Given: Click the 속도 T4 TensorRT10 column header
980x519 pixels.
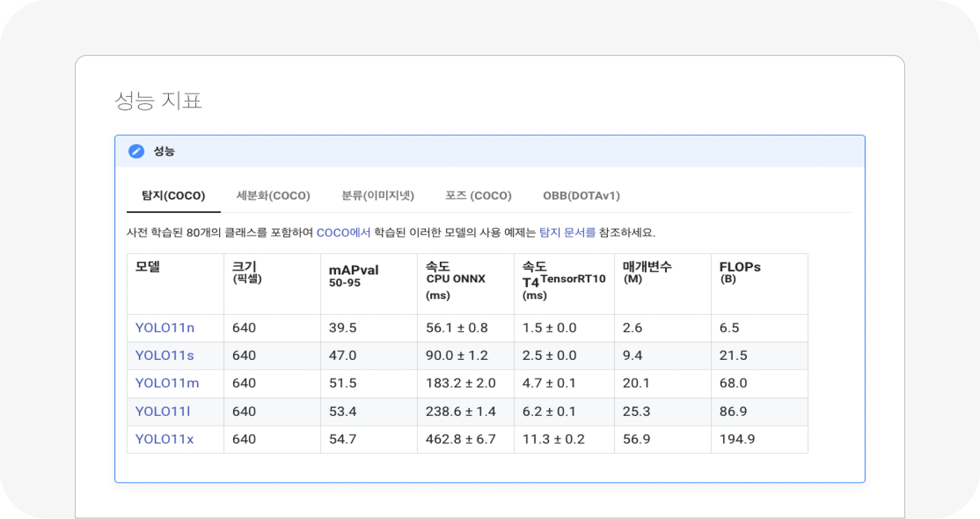Looking at the screenshot, I should point(564,284).
